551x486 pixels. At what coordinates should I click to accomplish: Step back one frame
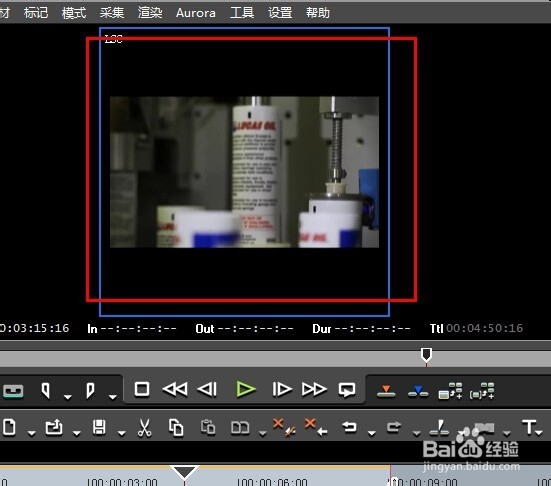pos(207,389)
